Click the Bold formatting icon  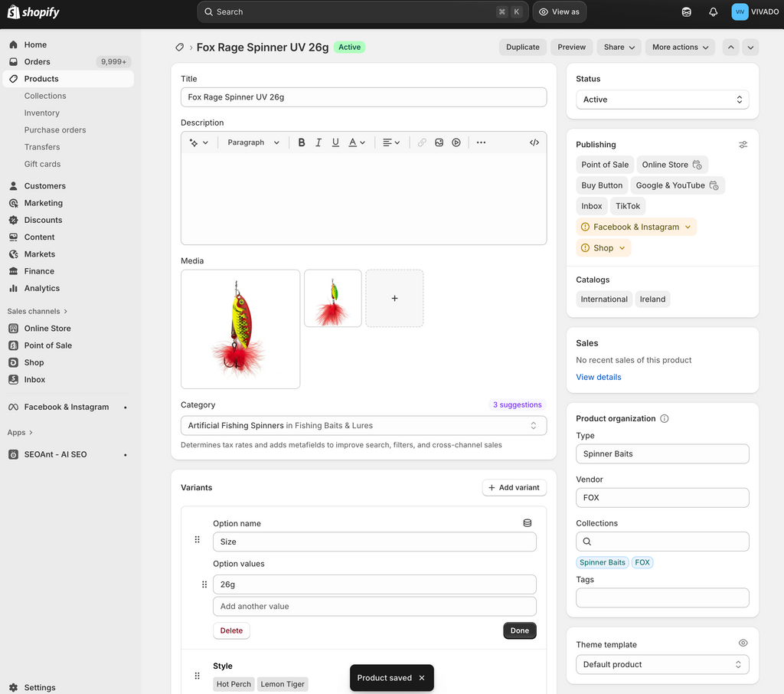[x=302, y=142]
